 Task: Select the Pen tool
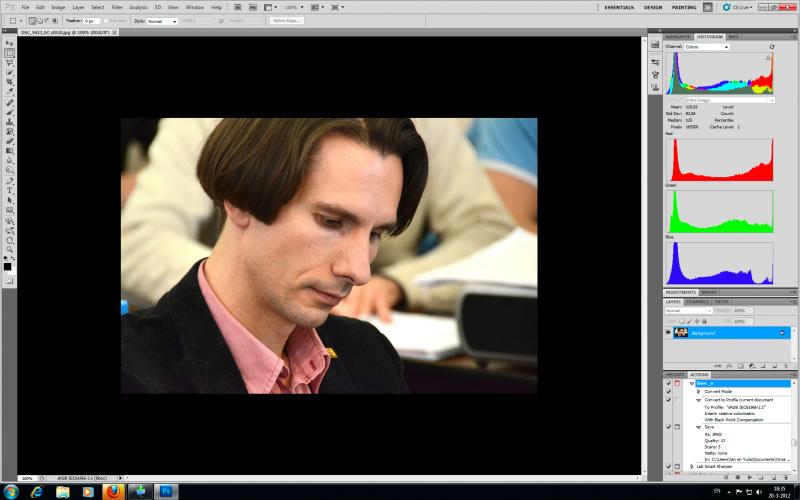[9, 181]
